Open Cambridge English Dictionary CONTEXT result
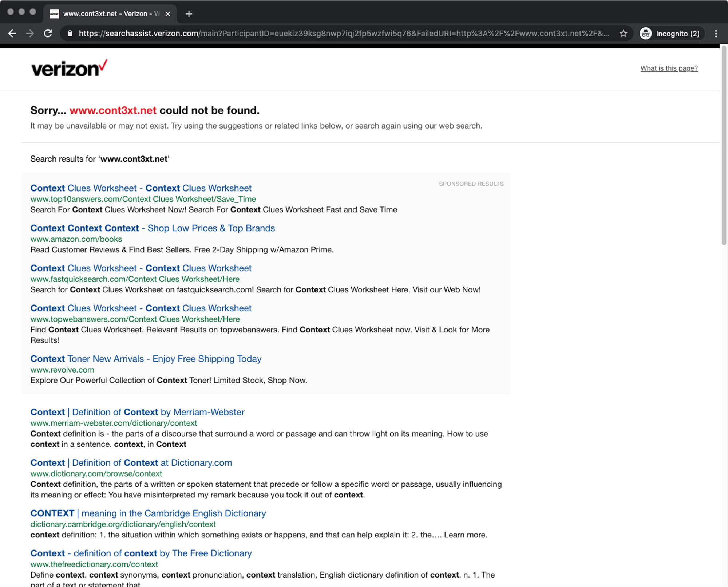728x587 pixels. pyautogui.click(x=148, y=513)
